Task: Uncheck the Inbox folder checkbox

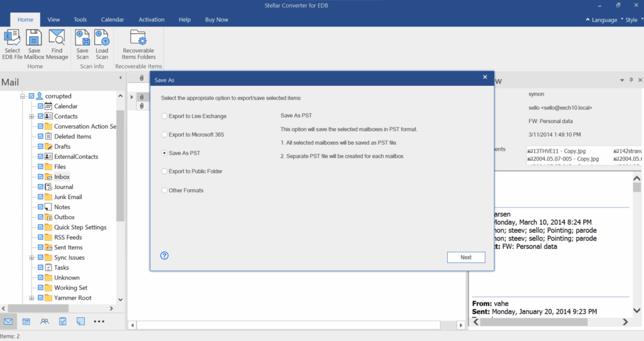Action: 40,177
